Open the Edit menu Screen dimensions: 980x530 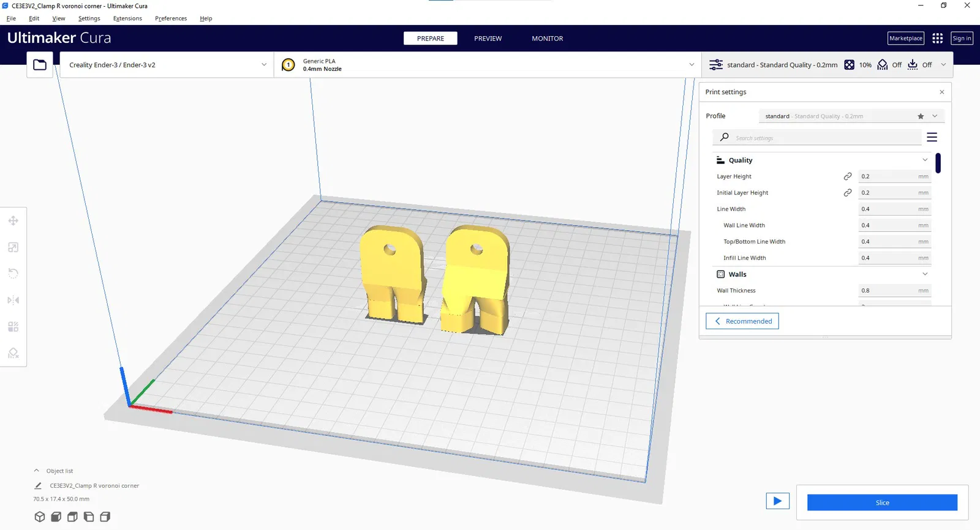[x=34, y=18]
